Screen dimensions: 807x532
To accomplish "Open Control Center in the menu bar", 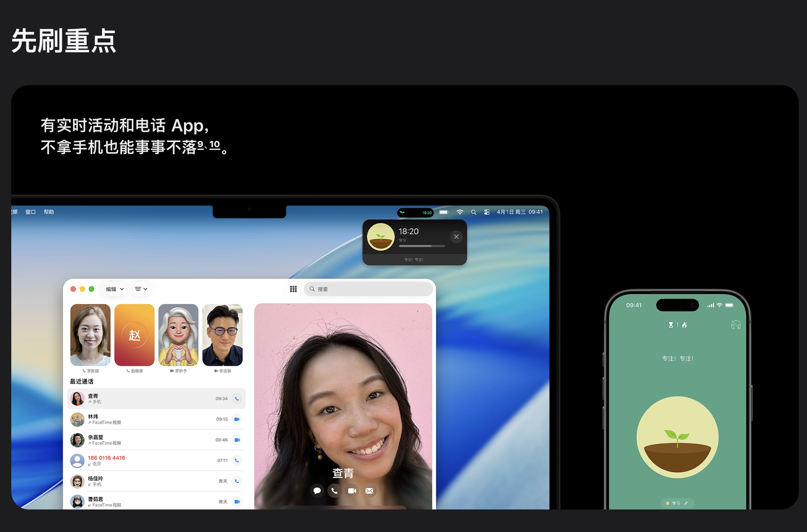I will 487,212.
